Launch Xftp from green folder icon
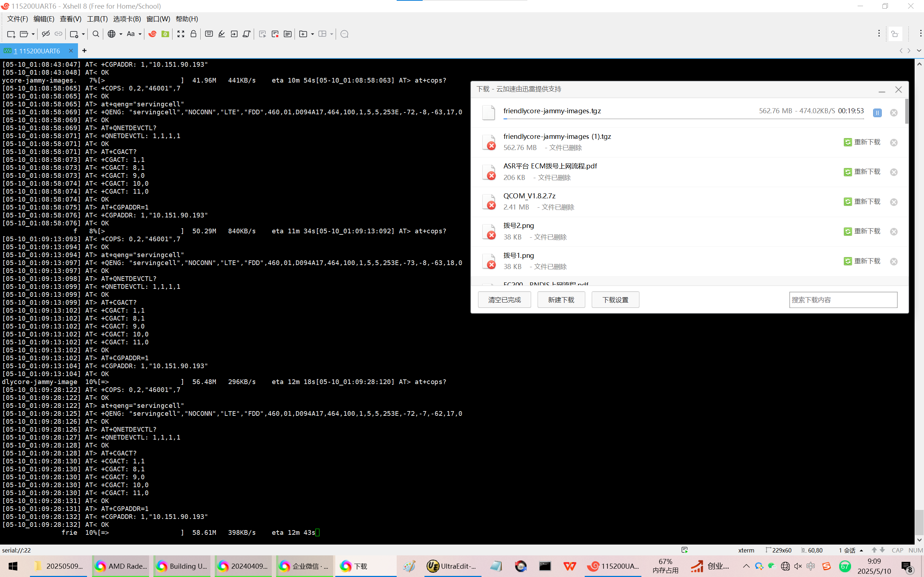This screenshot has width=924, height=577. tap(165, 34)
